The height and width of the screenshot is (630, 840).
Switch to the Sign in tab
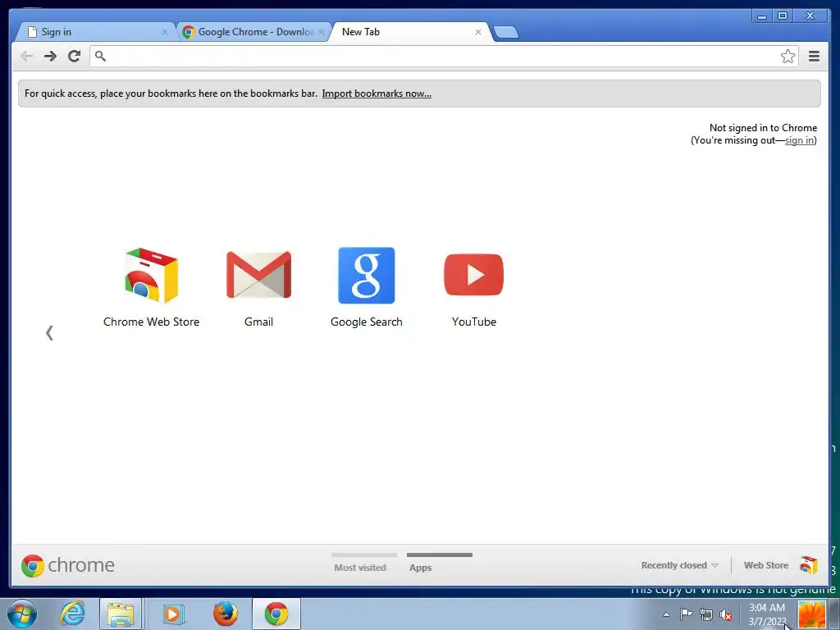(x=94, y=32)
